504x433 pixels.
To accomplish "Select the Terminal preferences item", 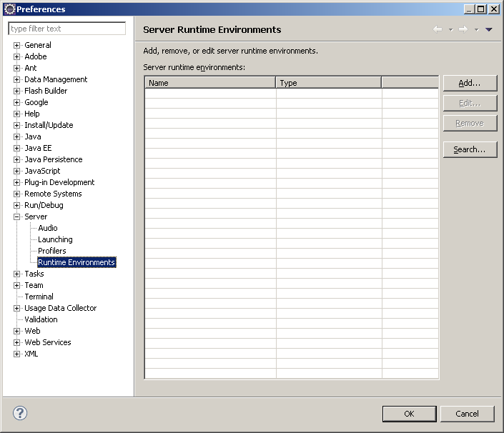I will tap(39, 297).
